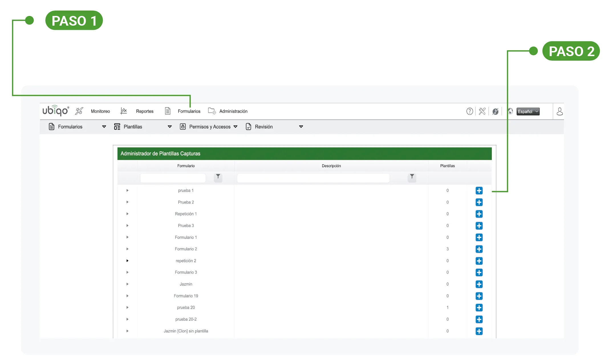The image size is (609, 364).
Task: Click the Descripción filter text field
Action: 313,178
